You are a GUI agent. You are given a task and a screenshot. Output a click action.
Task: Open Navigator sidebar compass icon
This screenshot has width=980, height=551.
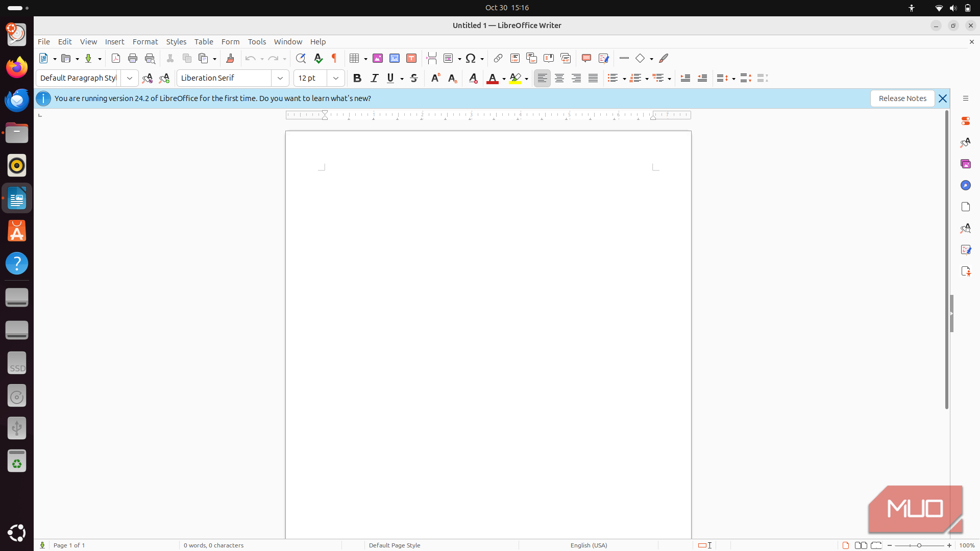965,185
